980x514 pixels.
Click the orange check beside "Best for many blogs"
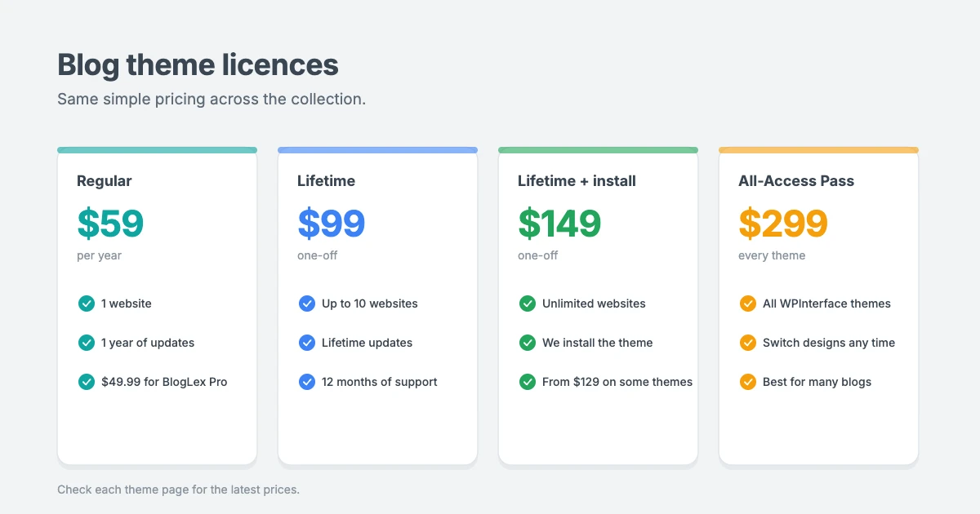tap(747, 382)
